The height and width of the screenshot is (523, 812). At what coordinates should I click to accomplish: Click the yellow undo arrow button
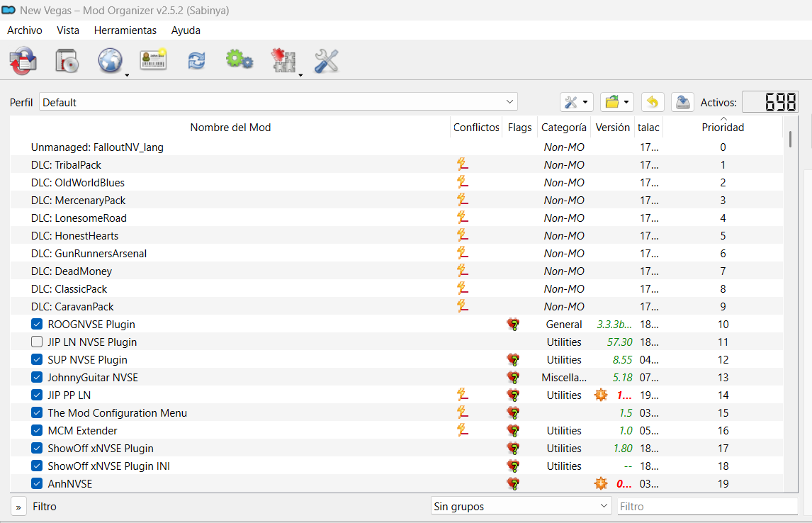pos(653,102)
